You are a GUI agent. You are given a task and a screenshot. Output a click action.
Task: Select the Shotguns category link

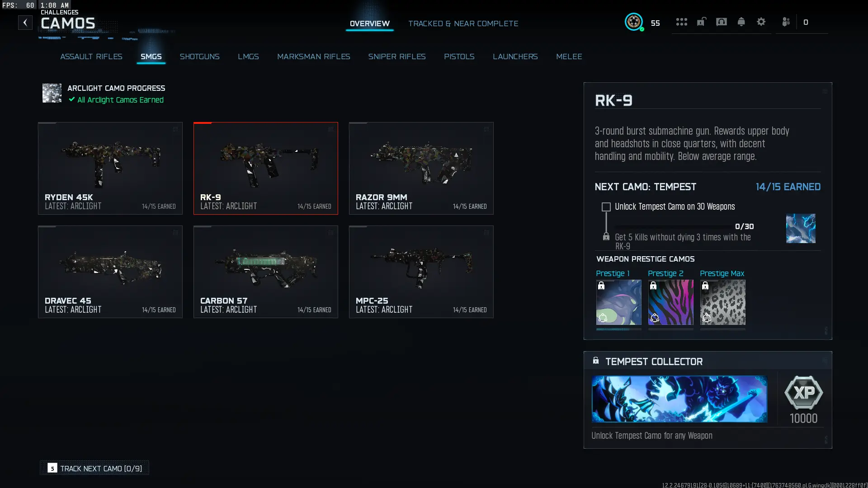200,56
